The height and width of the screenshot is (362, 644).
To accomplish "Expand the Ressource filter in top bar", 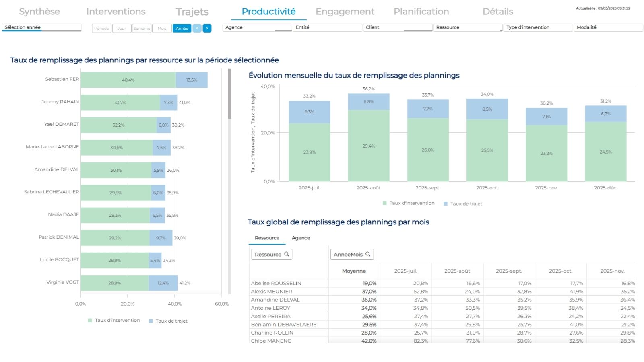I will coord(468,27).
